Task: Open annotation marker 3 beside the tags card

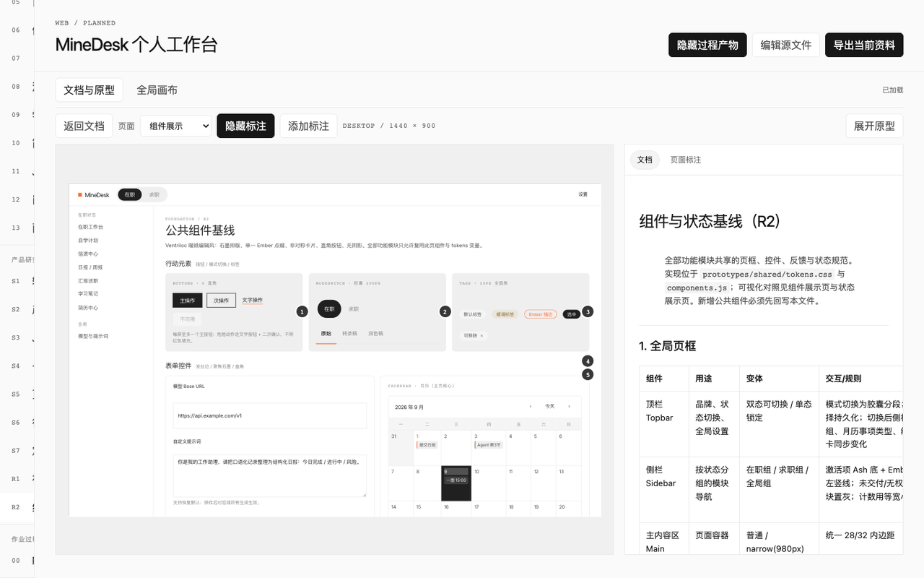Action: (x=588, y=311)
